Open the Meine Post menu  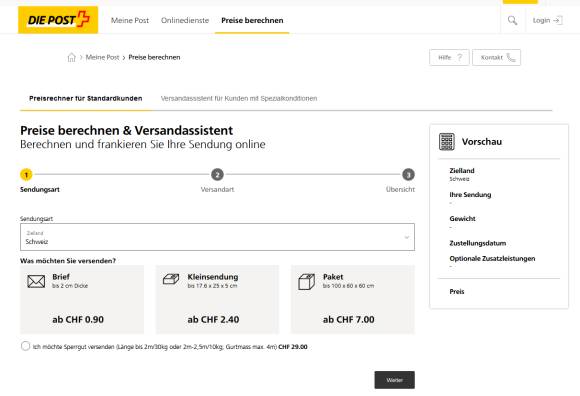coord(130,20)
